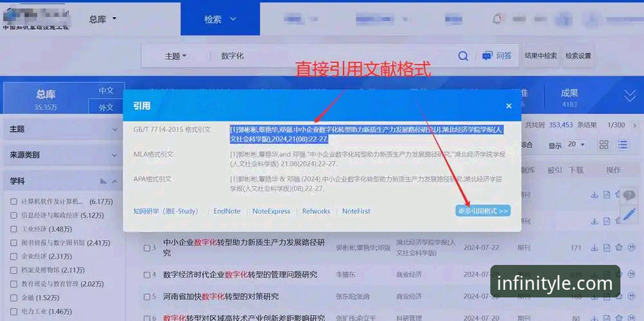Open article 中小企业数字化转型助力新质生产力发展路径研究
644x321 pixels.
tap(244, 248)
